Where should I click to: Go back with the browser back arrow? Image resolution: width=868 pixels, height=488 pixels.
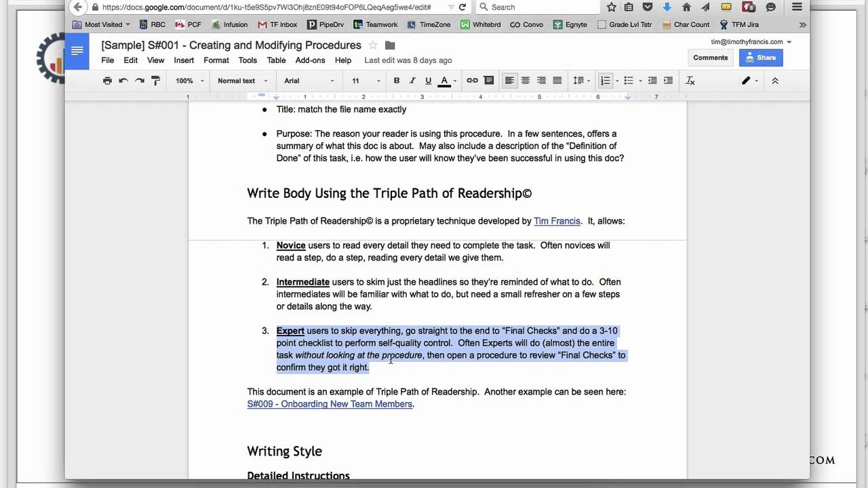tap(77, 7)
